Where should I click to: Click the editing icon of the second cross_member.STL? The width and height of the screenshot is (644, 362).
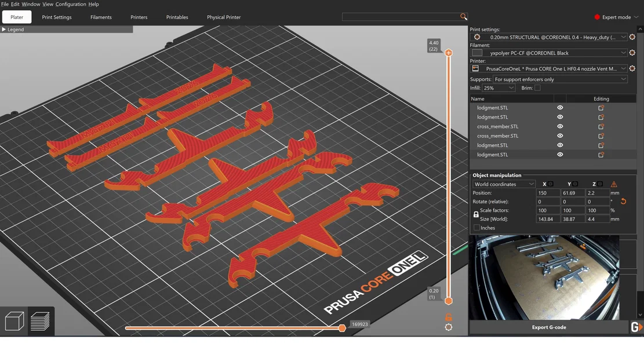601,136
